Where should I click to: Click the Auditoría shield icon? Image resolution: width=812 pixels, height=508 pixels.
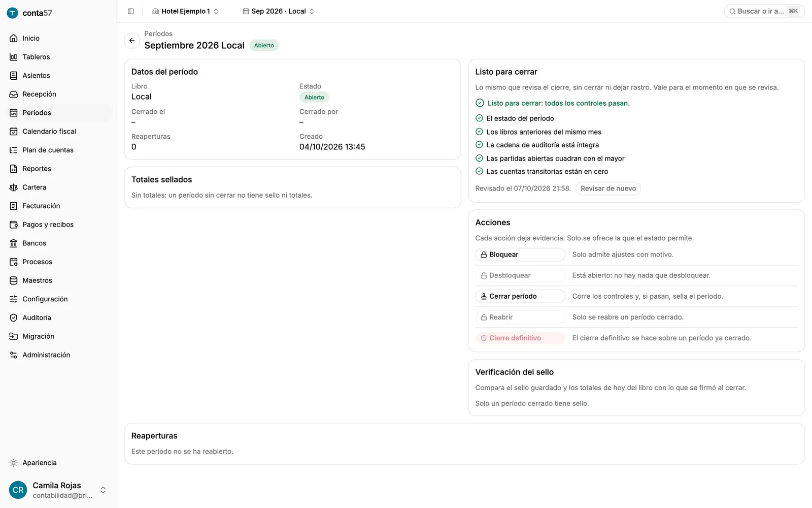point(14,317)
